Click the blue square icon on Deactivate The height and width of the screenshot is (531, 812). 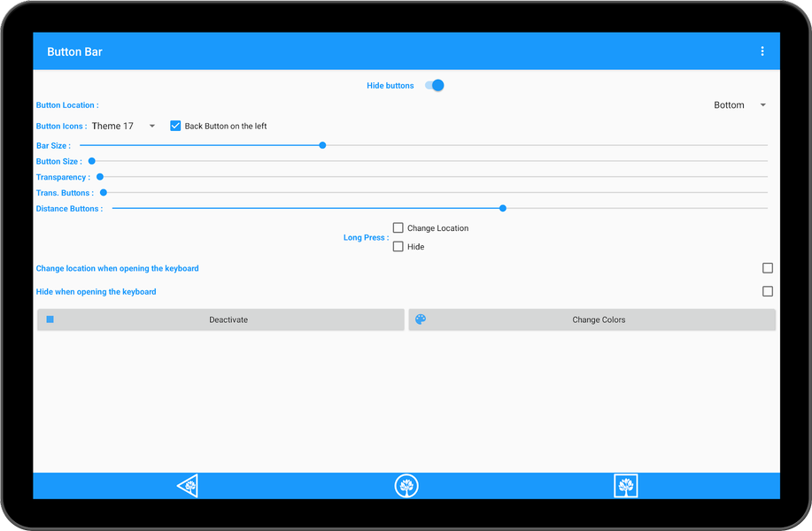50,319
